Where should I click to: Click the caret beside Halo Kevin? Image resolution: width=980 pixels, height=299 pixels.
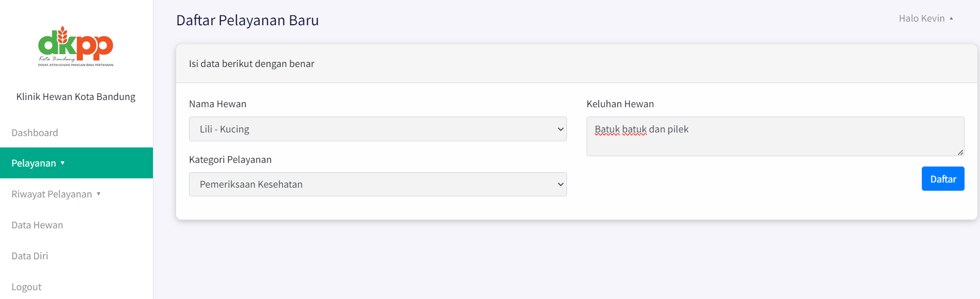point(951,19)
